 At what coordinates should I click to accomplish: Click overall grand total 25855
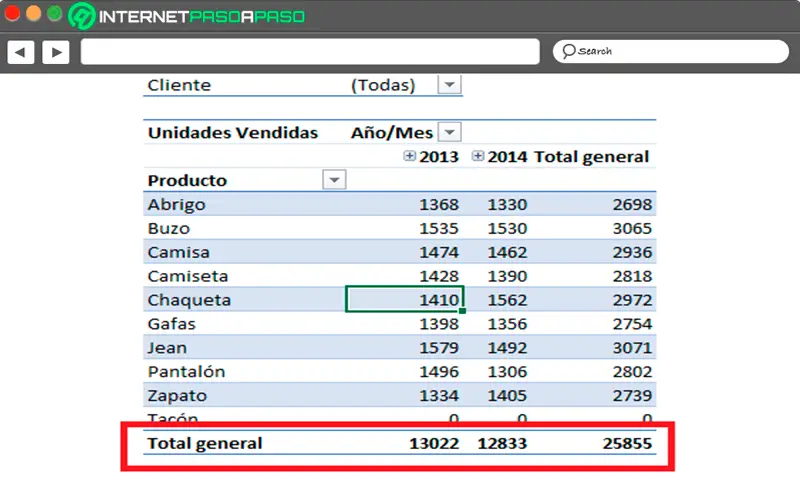pos(627,443)
